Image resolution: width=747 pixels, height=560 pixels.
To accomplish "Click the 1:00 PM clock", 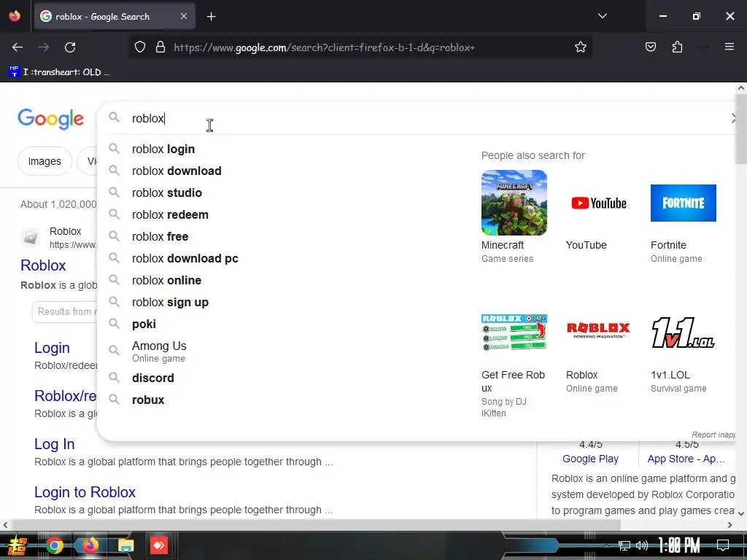I will (679, 545).
